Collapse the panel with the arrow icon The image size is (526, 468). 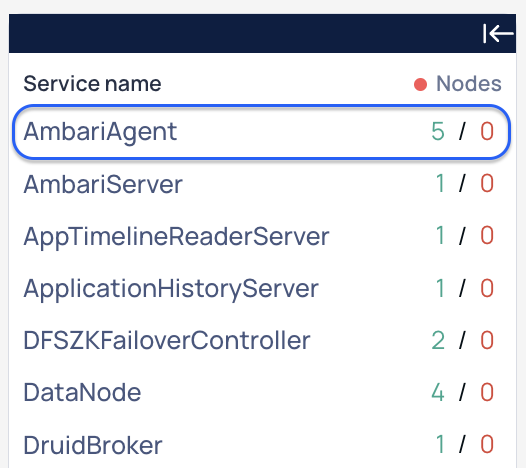click(498, 33)
